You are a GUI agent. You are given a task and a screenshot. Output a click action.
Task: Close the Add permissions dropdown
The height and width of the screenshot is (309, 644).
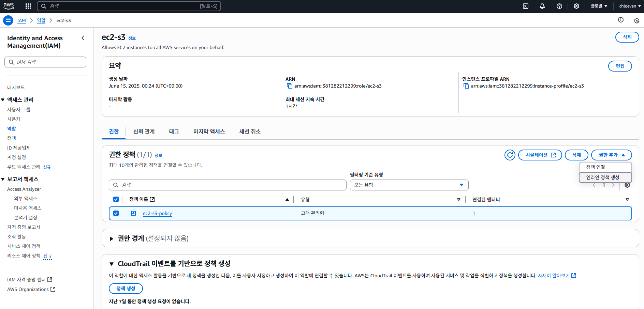pyautogui.click(x=611, y=155)
